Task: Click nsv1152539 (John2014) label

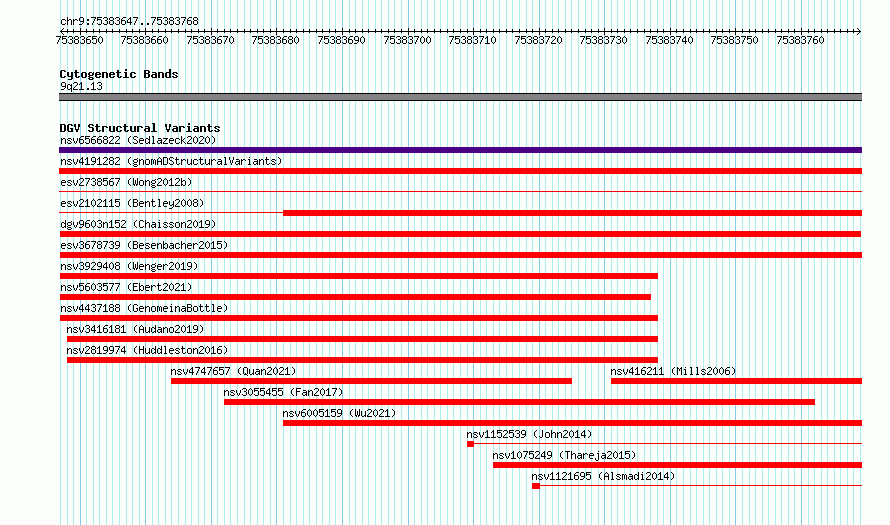Action: click(x=529, y=434)
